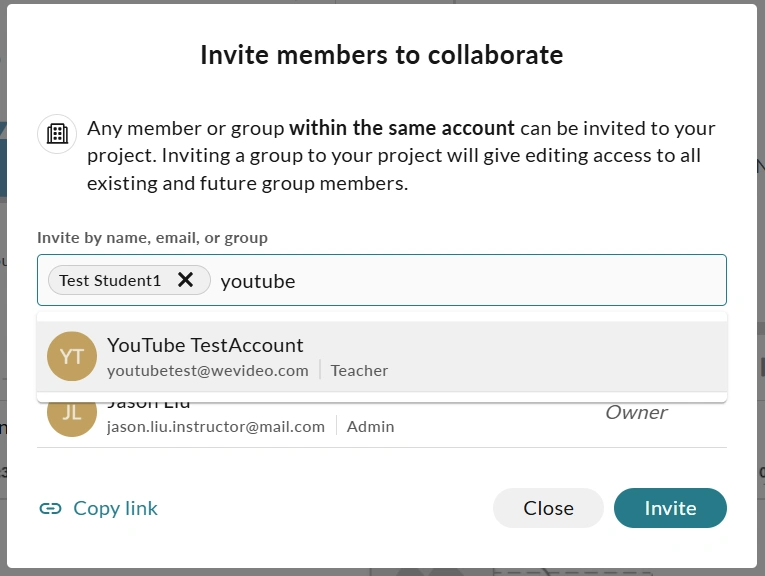
Task: Click the youtubetest@wevideo.com email
Action: (208, 371)
